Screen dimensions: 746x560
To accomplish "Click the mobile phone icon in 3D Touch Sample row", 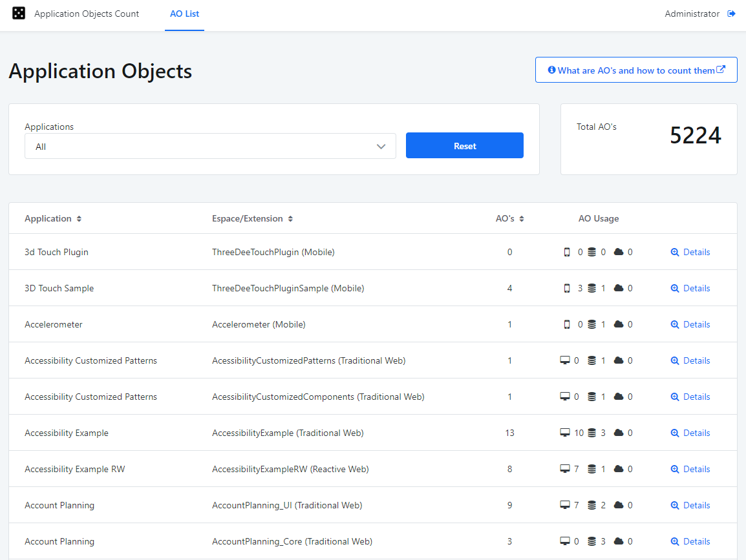I will pos(568,288).
